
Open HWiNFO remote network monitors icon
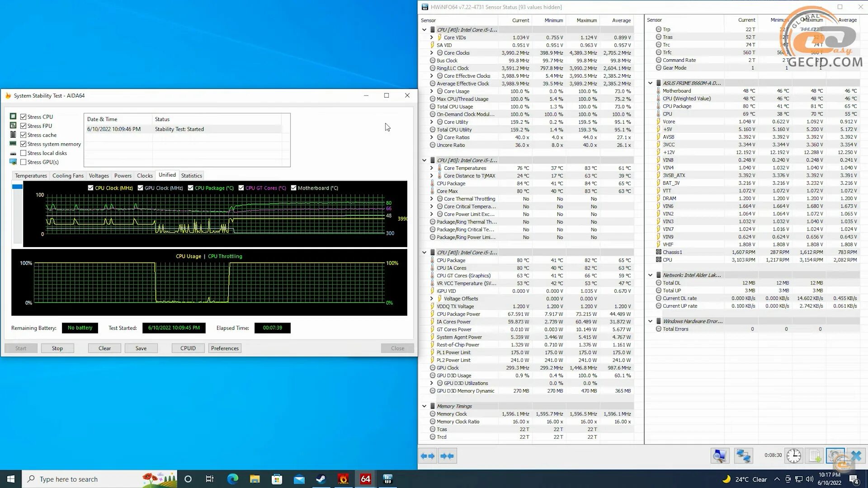click(743, 455)
